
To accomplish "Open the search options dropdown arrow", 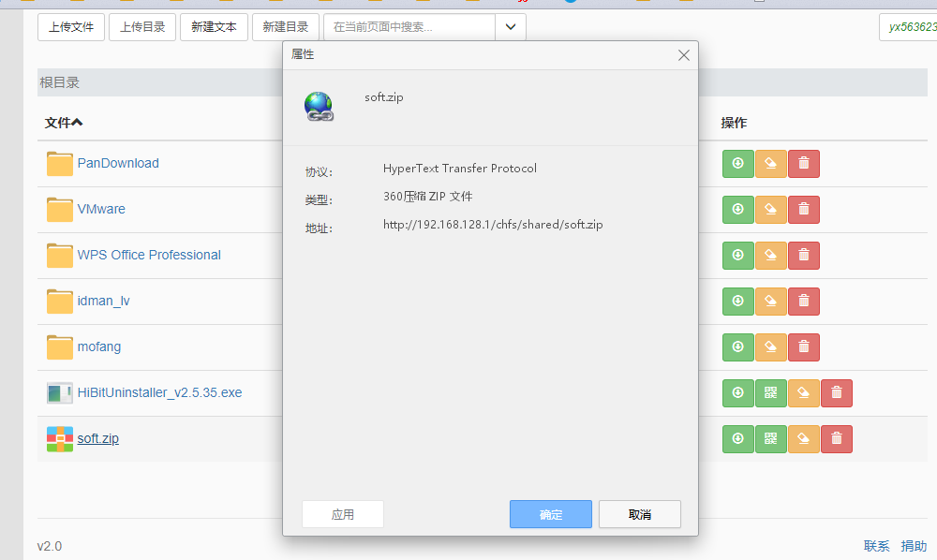I will pyautogui.click(x=511, y=27).
